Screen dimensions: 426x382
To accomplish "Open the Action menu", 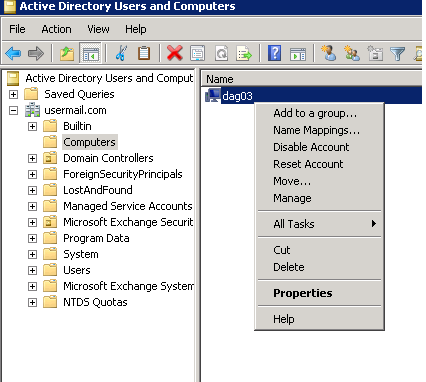I will point(56,29).
